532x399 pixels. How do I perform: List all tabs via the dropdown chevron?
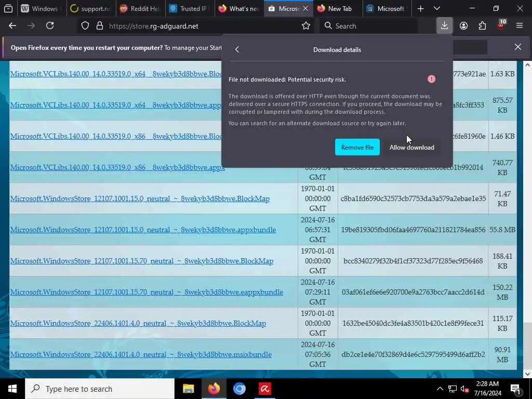point(437,8)
